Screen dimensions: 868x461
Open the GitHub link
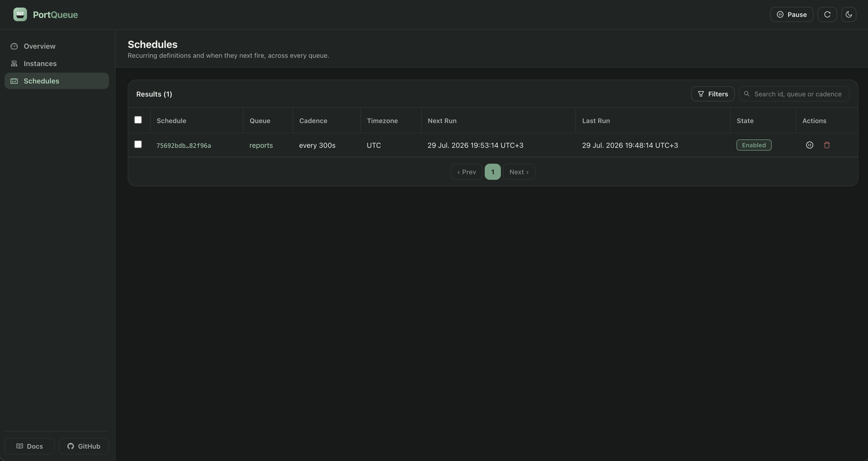click(x=84, y=446)
